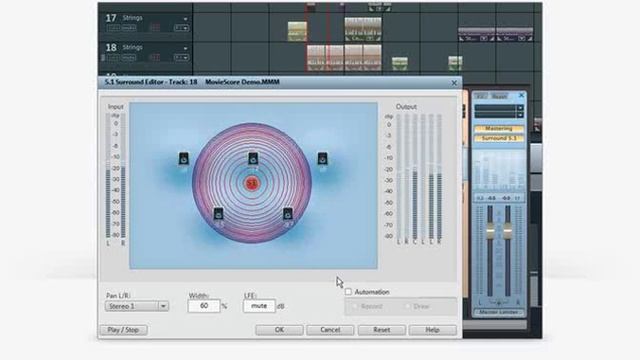Select the front right speaker icon
The image size is (640, 360).
point(322,158)
